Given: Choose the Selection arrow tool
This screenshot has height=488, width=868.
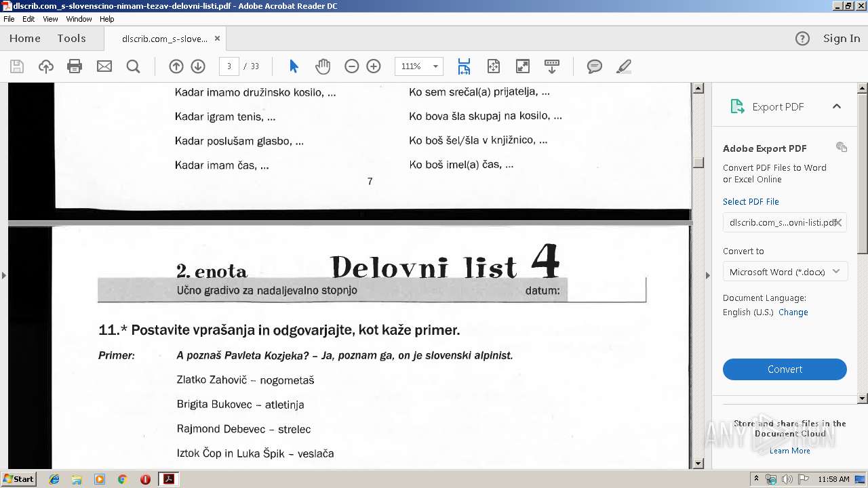Looking at the screenshot, I should pos(294,66).
